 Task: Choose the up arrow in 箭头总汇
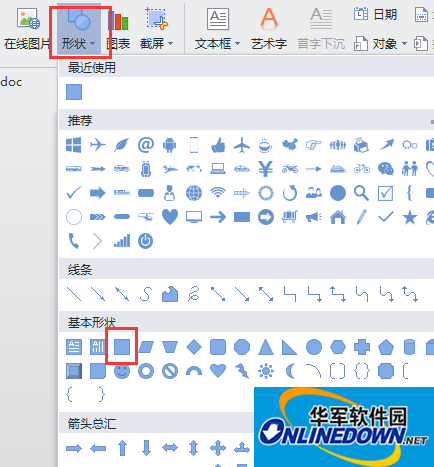click(x=122, y=448)
